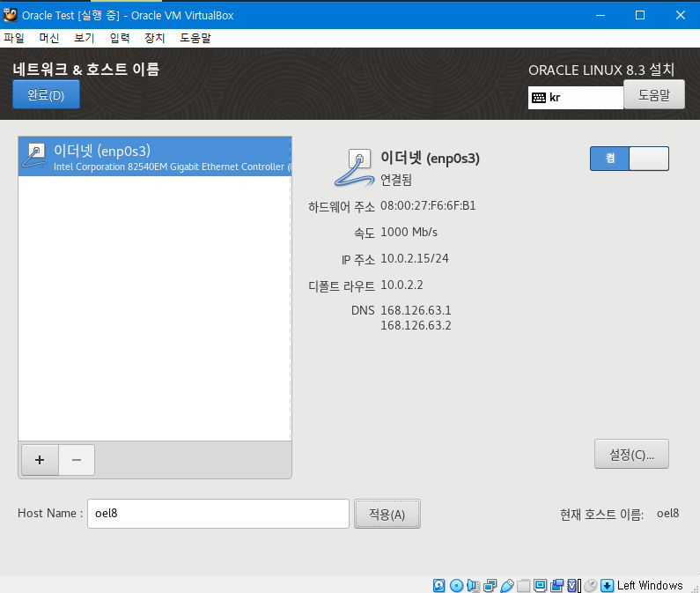Click the 도움말 help button in installer
Image resolution: width=700 pixels, height=593 pixels.
click(x=654, y=95)
